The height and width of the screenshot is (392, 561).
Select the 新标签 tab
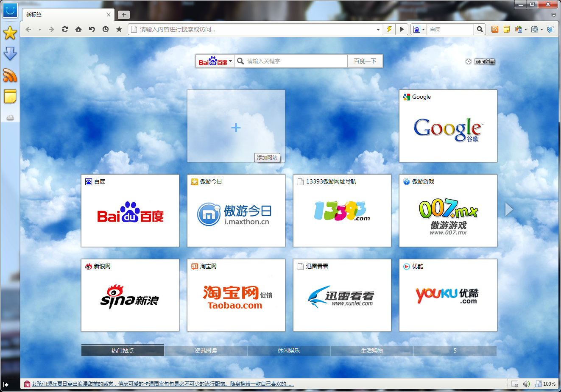pyautogui.click(x=67, y=15)
